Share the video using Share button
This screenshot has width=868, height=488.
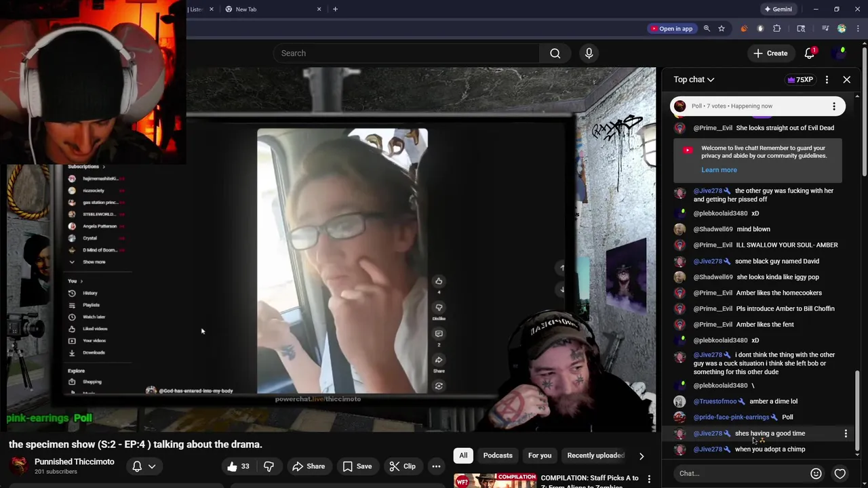pos(309,466)
